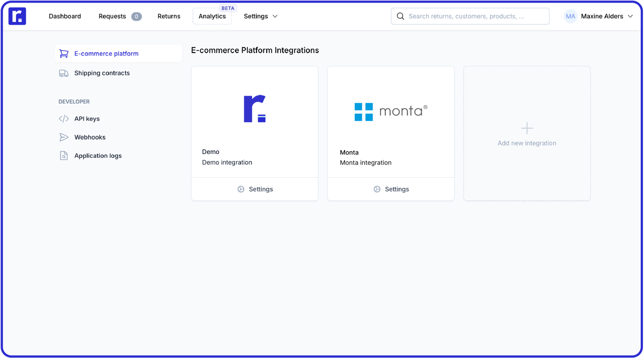Click gear icon on Demo card Settings
The height and width of the screenshot is (358, 644).
pyautogui.click(x=241, y=189)
